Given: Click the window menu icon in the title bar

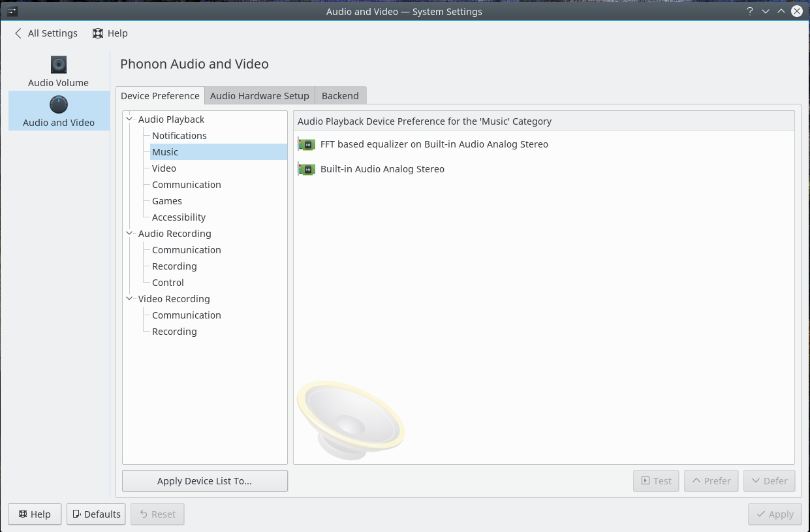Looking at the screenshot, I should click(x=12, y=11).
